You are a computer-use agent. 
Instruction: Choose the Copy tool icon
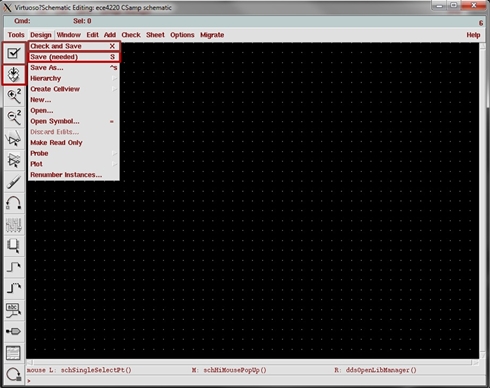click(x=14, y=160)
